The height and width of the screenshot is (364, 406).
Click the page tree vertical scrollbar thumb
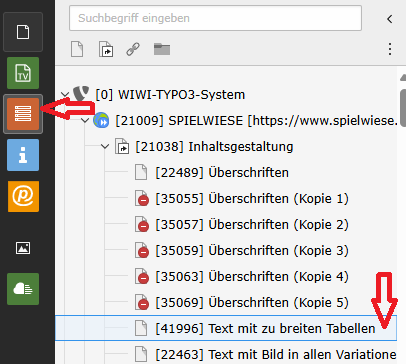(x=403, y=108)
